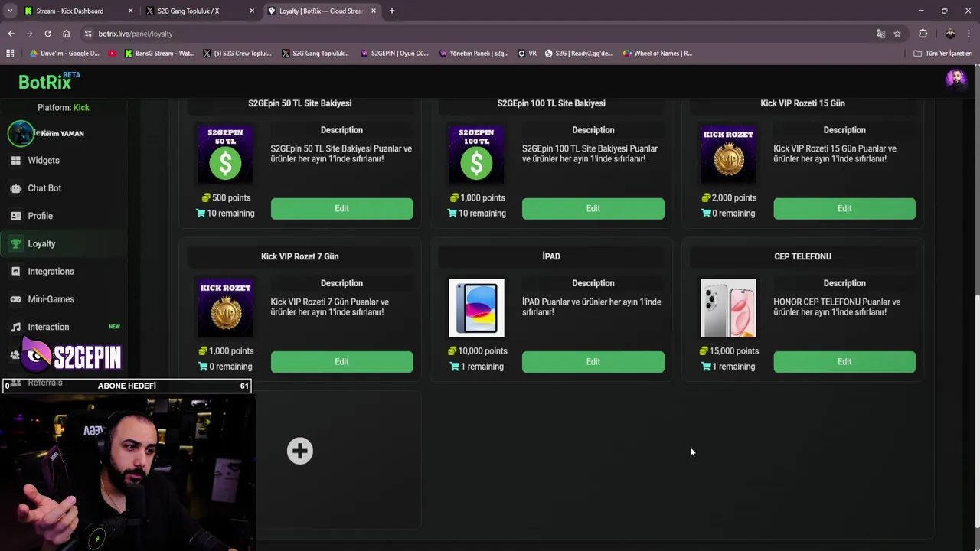Open the Chrome three-dot menu
The height and width of the screenshot is (551, 980).
pos(969,34)
